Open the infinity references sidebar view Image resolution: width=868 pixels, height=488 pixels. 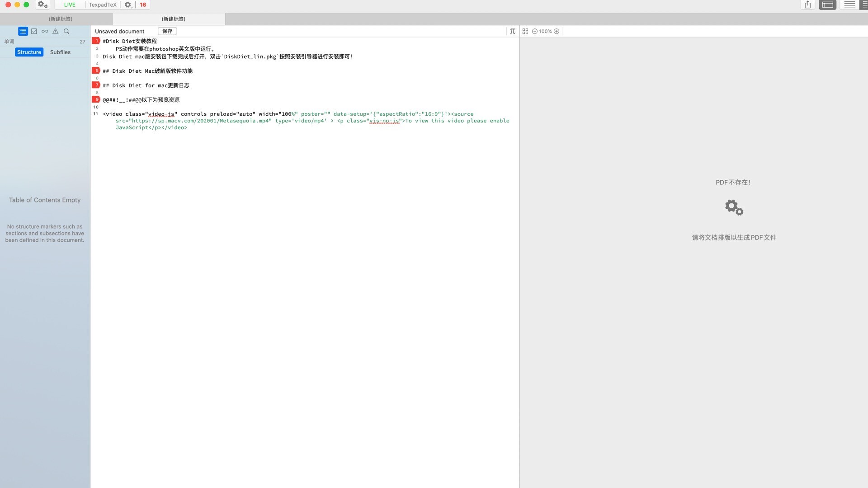45,31
